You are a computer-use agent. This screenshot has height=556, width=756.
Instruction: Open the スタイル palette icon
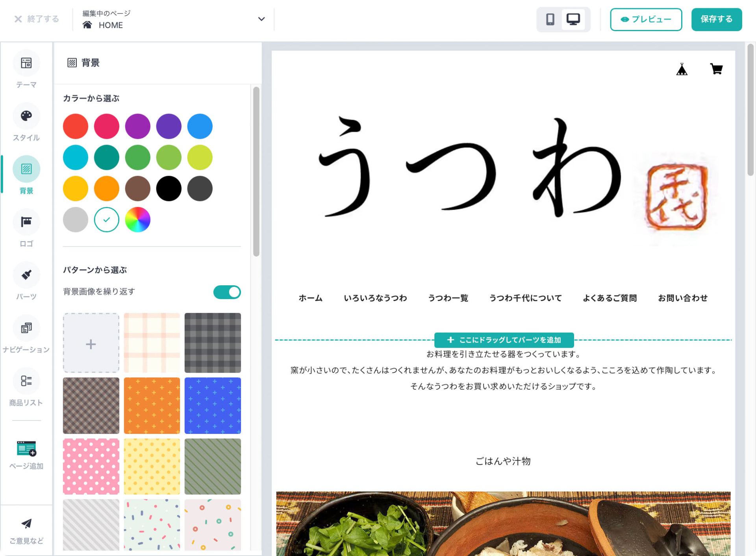(x=26, y=116)
